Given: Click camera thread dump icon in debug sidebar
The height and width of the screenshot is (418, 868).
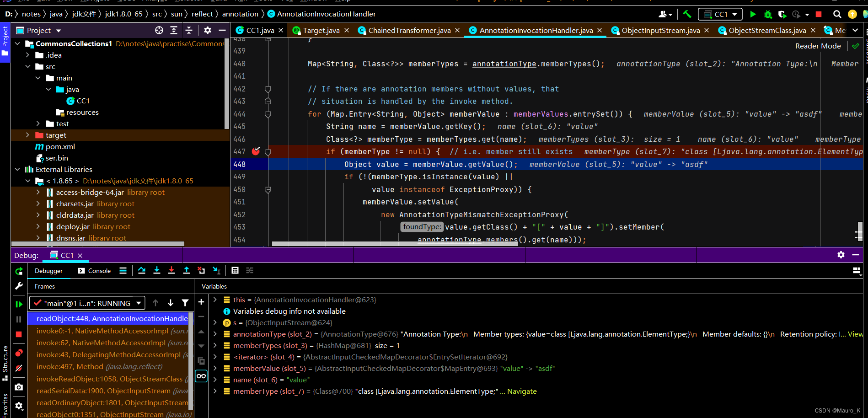Looking at the screenshot, I should pos(19,387).
